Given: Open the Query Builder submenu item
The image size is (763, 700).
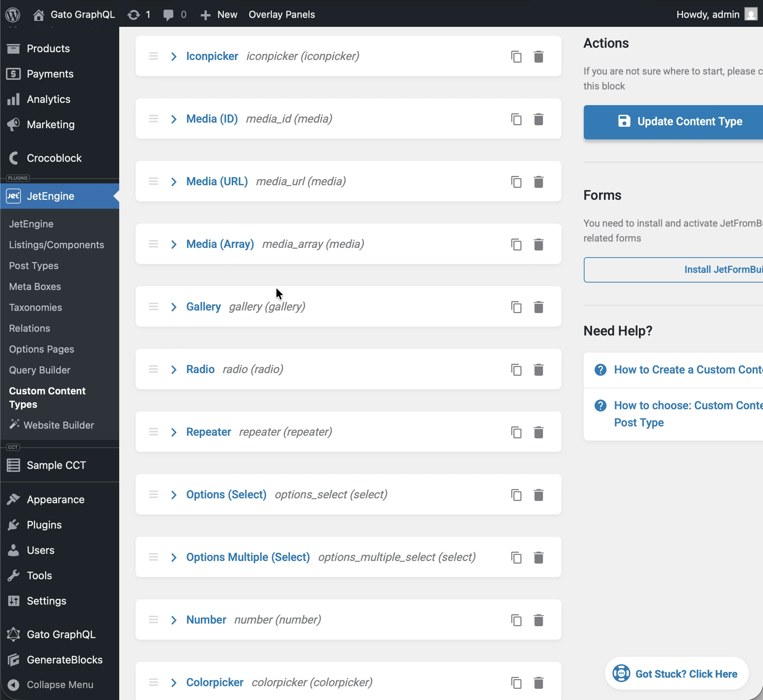Looking at the screenshot, I should [x=40, y=370].
